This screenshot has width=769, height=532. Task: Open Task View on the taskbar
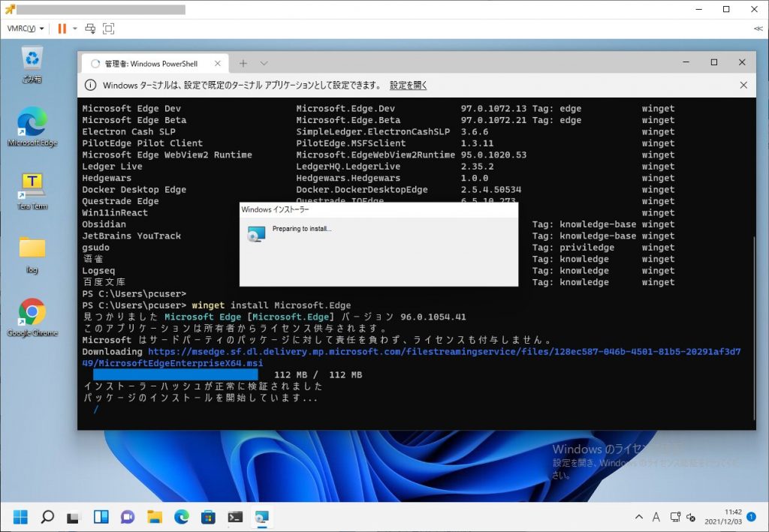coord(74,517)
